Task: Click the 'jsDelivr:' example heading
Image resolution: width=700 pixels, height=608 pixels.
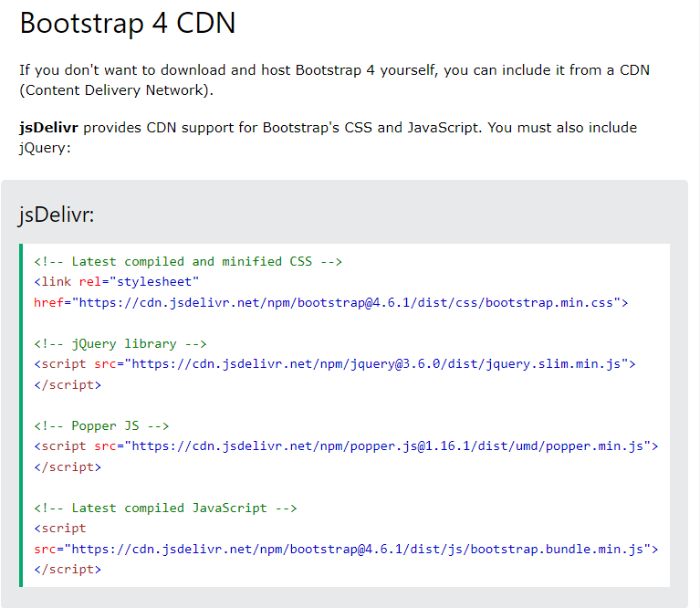Action: [57, 215]
